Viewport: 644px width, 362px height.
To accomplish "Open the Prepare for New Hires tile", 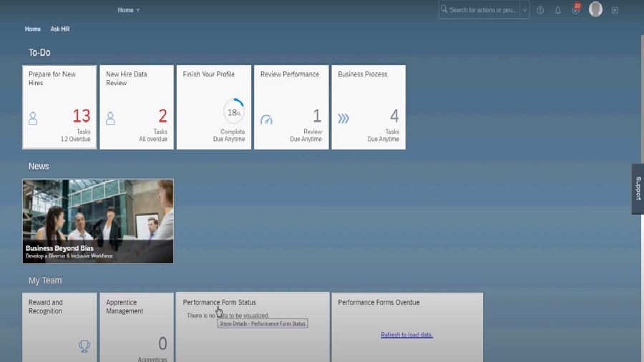I will [59, 107].
